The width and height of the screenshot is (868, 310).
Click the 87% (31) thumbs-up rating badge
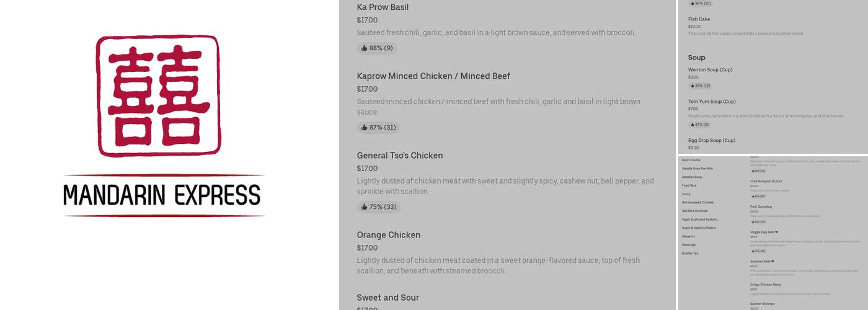click(378, 128)
